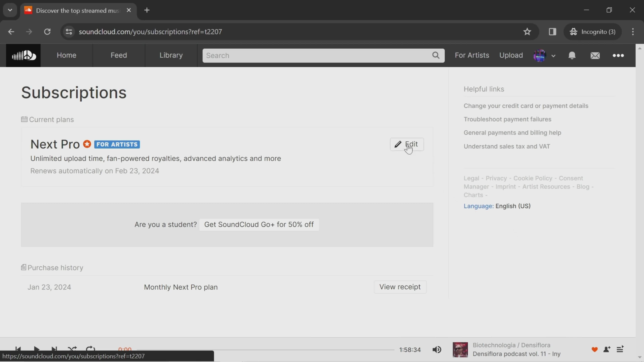Click the address bar URL
The height and width of the screenshot is (362, 644).
pos(150,32)
